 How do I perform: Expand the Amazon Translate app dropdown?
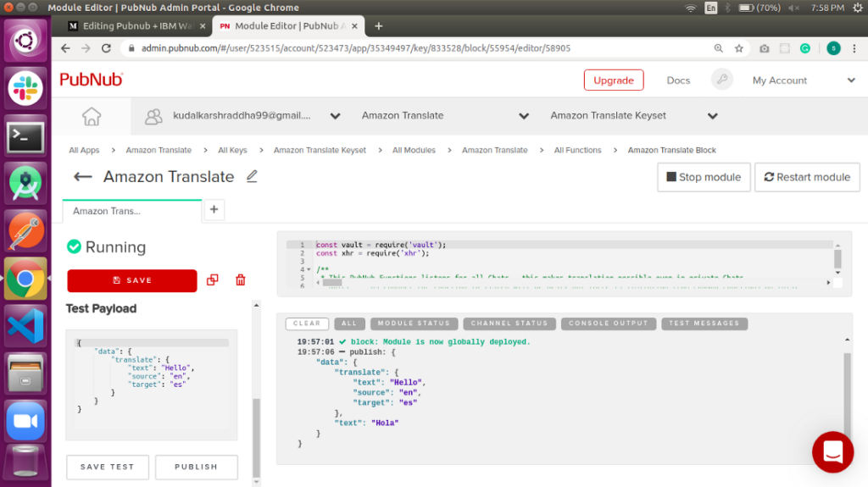click(524, 116)
